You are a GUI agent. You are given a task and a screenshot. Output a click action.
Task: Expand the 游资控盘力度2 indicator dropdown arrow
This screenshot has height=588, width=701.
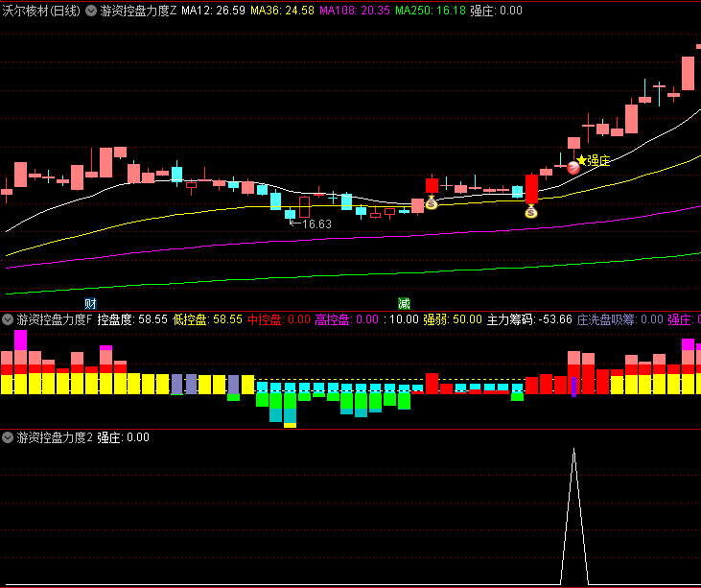point(8,437)
